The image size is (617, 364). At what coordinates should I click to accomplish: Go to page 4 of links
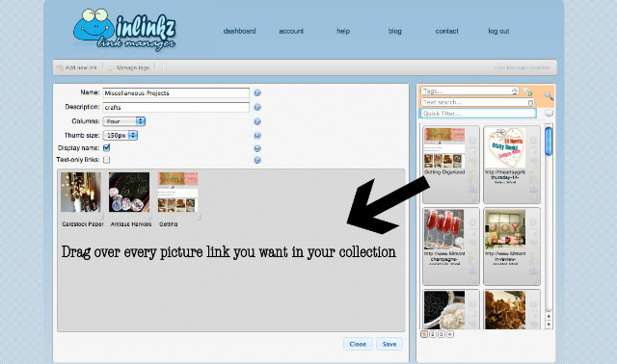click(x=450, y=334)
